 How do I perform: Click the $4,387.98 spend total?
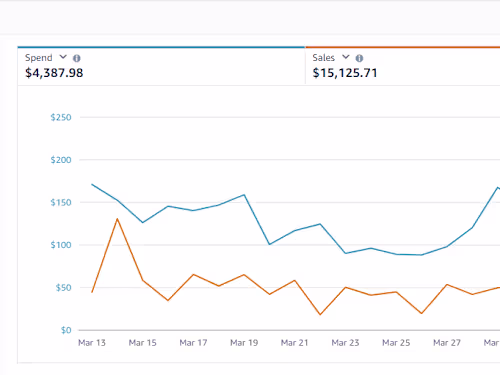coord(54,73)
